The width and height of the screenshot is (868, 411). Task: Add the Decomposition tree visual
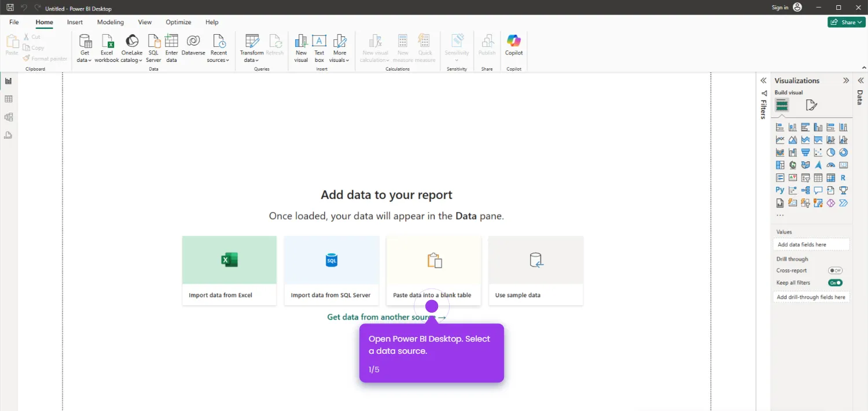(x=806, y=190)
